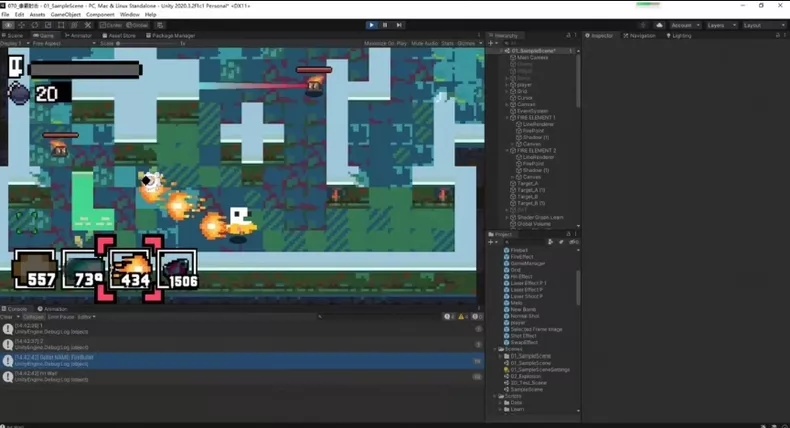Pause the running game
The width and height of the screenshot is (790, 428).
(x=385, y=25)
